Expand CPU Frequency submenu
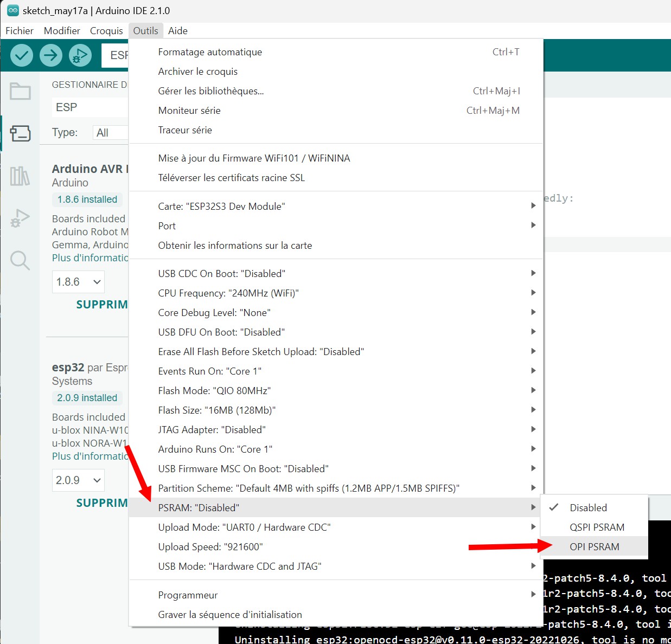This screenshot has height=644, width=671. click(x=336, y=293)
